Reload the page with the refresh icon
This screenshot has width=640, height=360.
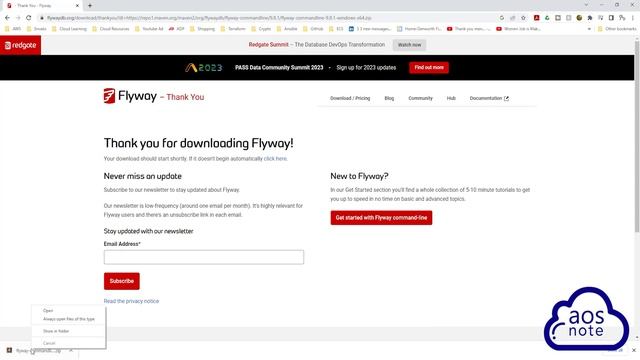pyautogui.click(x=29, y=18)
